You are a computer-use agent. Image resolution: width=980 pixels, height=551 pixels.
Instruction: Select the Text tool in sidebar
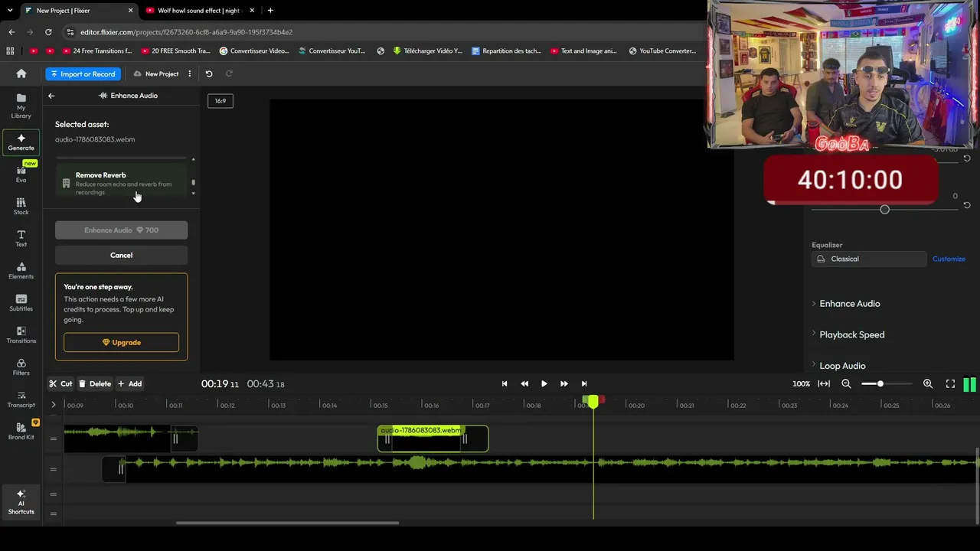tap(21, 238)
